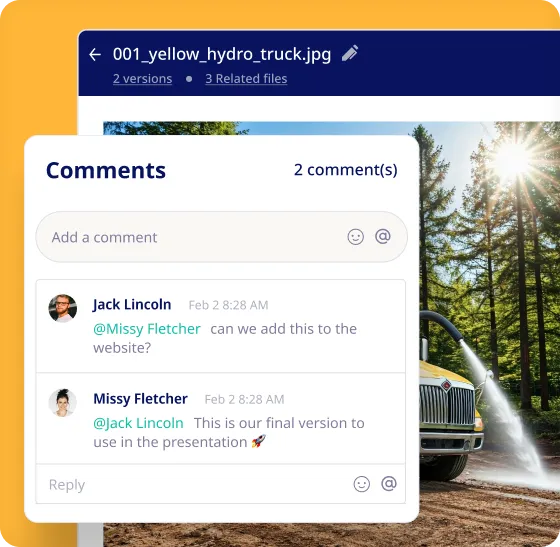Screen dimensions: 560x547
Task: Focus the Reply field
Action: (x=221, y=484)
